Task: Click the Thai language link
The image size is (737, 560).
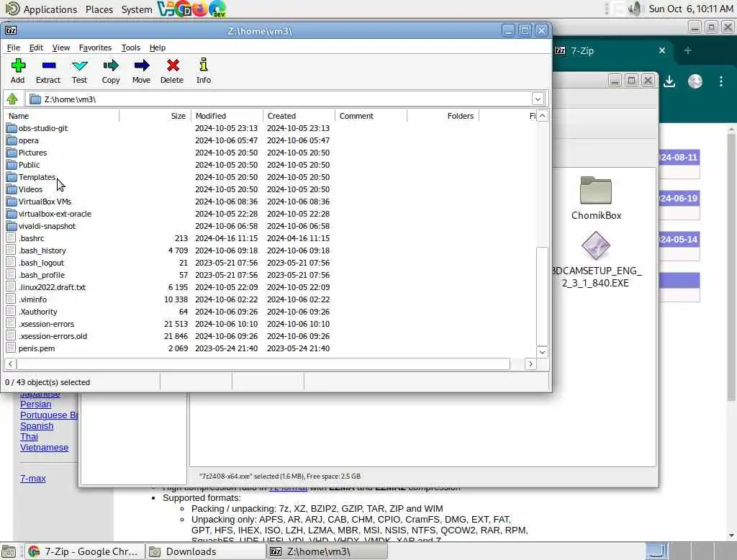Action: click(29, 437)
